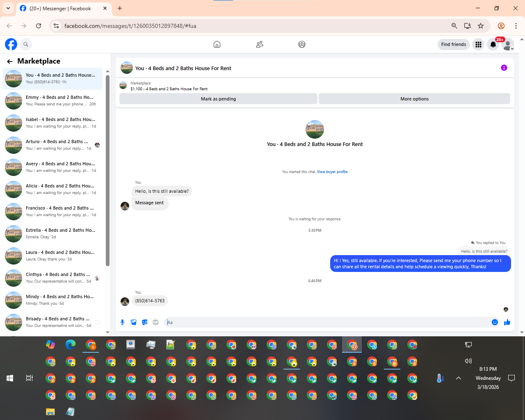The image size is (525, 420).
Task: Click the More options button
Action: tap(414, 99)
